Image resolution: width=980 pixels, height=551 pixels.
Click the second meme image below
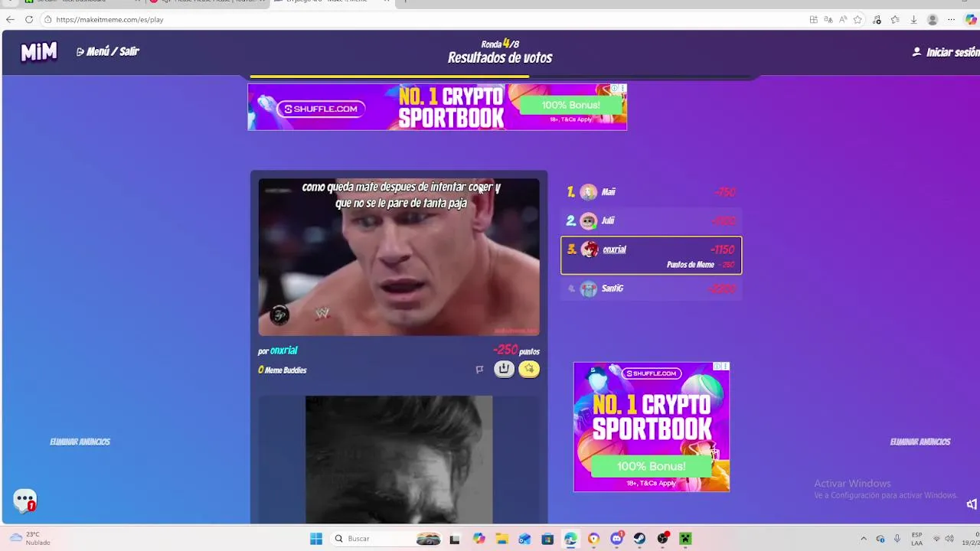[x=399, y=459]
